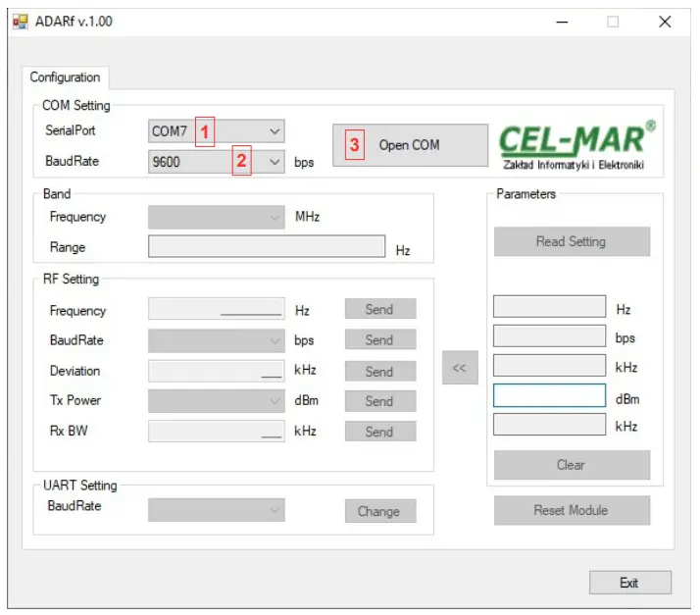This screenshot has width=700, height=615.
Task: Send the Deviation value
Action: [x=380, y=371]
